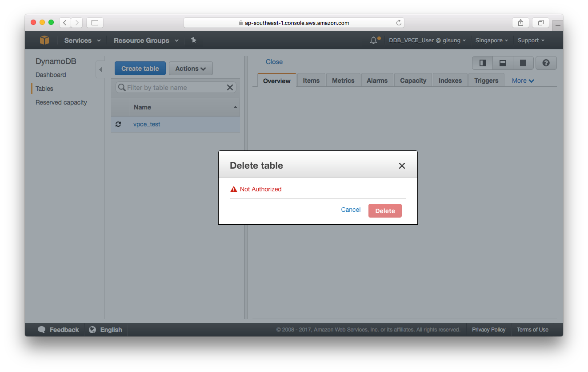588x372 pixels.
Task: Open the Terms of Use link
Action: (x=532, y=330)
